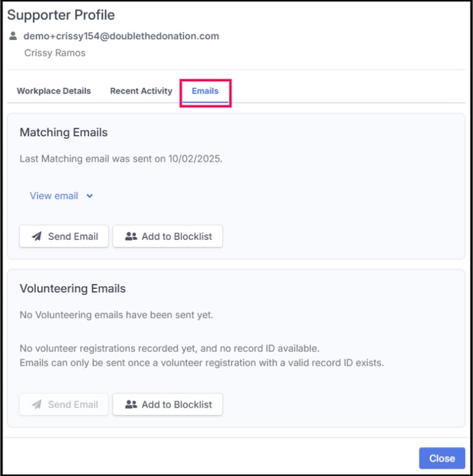473x476 pixels.
Task: Click the Volunteering Emails section heading
Action: tap(72, 289)
